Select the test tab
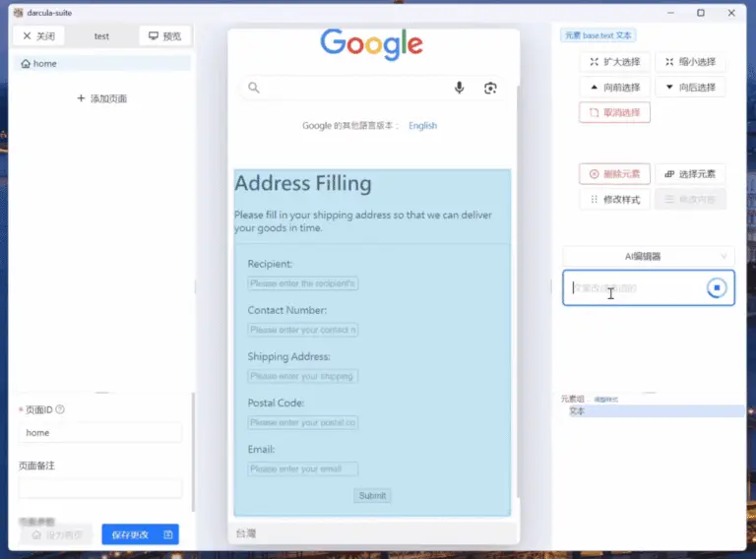This screenshot has width=756, height=559. pos(101,36)
